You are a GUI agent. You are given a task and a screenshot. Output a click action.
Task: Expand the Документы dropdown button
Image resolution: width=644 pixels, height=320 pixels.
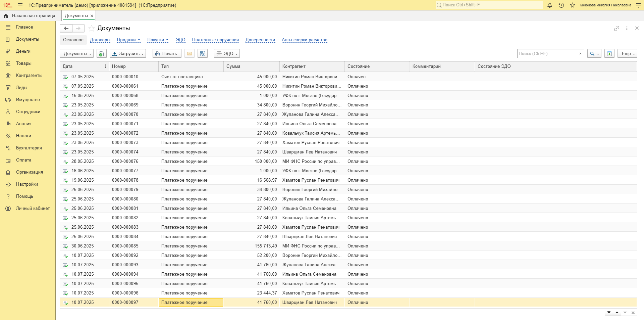pyautogui.click(x=77, y=54)
